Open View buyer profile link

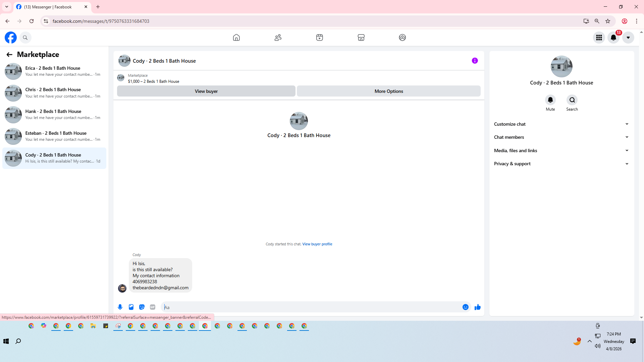coord(317,244)
